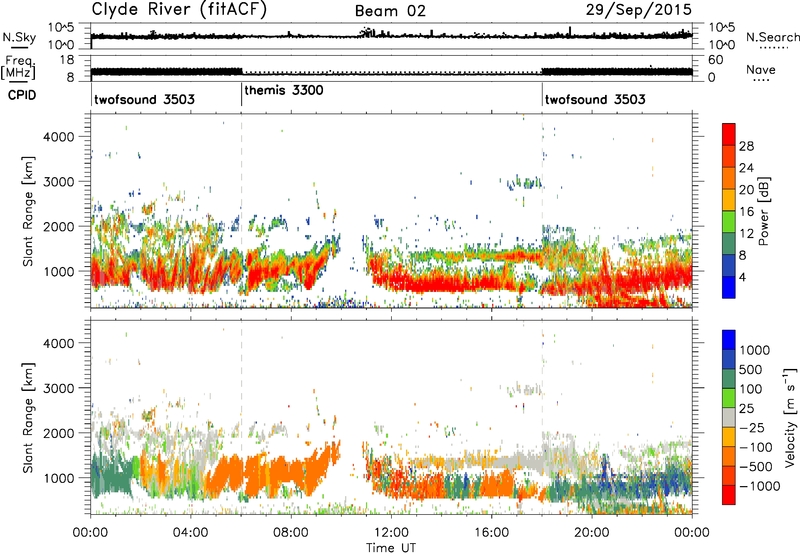This screenshot has width=800, height=554.
Task: Click the 'Beam 02' label
Action: tap(390, 11)
